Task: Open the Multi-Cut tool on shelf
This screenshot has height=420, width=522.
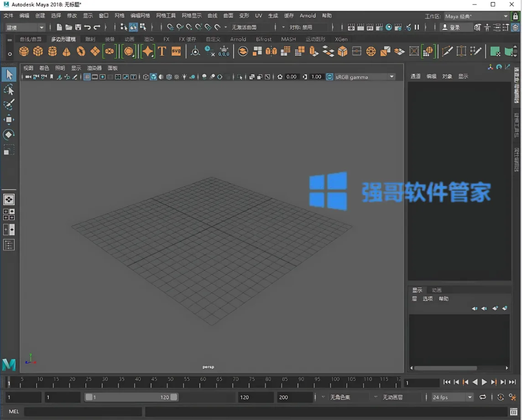Action: pos(447,51)
